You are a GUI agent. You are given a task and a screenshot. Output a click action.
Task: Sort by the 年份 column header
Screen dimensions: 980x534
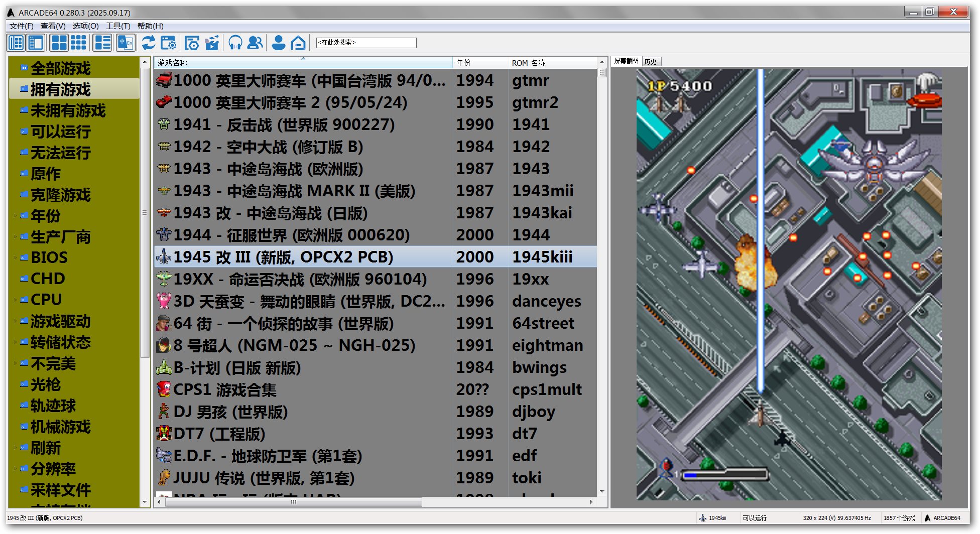coord(479,63)
